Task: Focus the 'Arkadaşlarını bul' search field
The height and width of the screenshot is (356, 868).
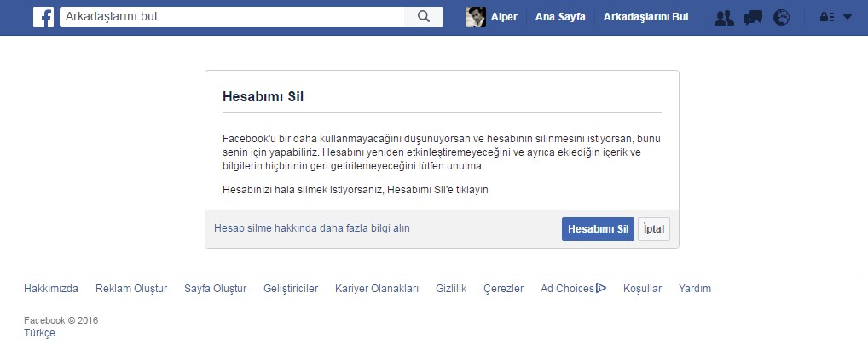Action: click(230, 17)
